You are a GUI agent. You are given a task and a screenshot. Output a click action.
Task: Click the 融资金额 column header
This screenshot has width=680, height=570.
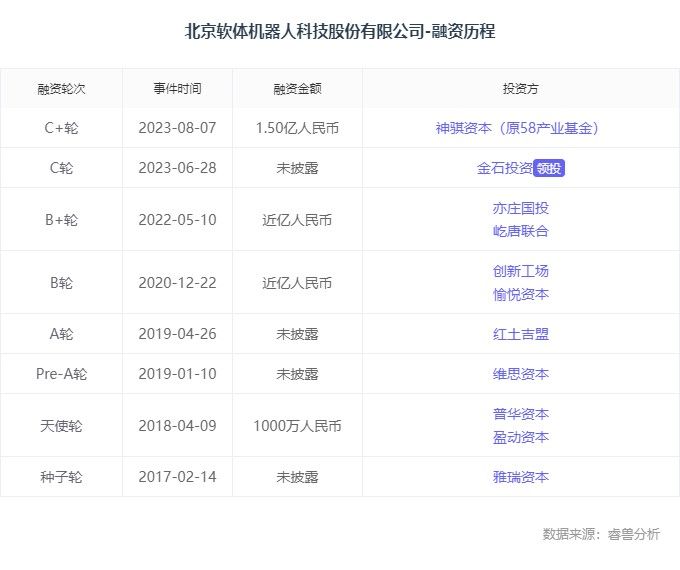(297, 89)
